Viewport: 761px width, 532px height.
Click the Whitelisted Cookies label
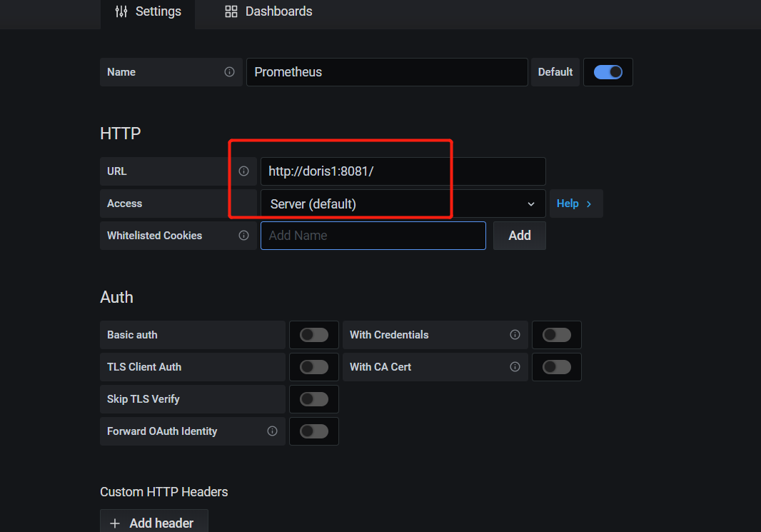[154, 236]
